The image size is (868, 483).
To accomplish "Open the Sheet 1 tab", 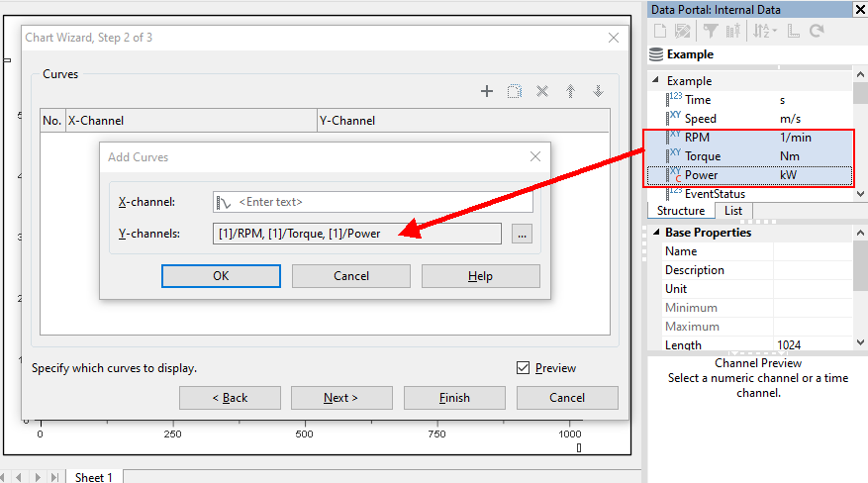I will coord(94,477).
